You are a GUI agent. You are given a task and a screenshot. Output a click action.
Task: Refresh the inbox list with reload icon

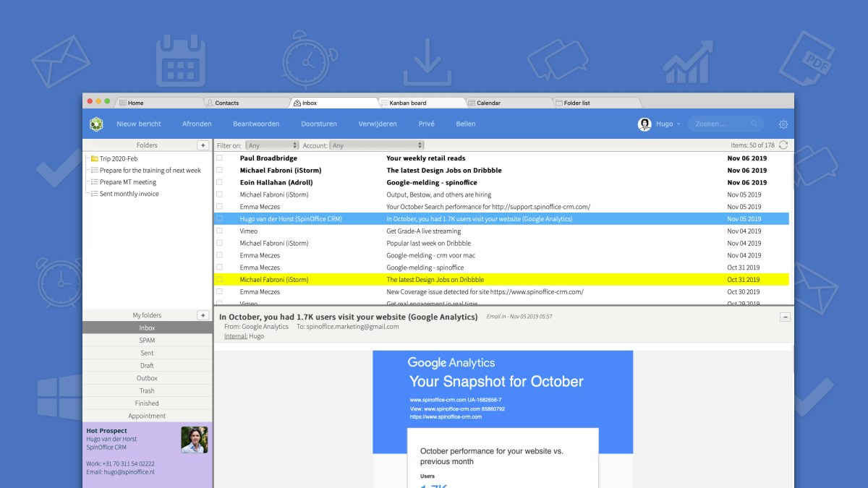783,145
